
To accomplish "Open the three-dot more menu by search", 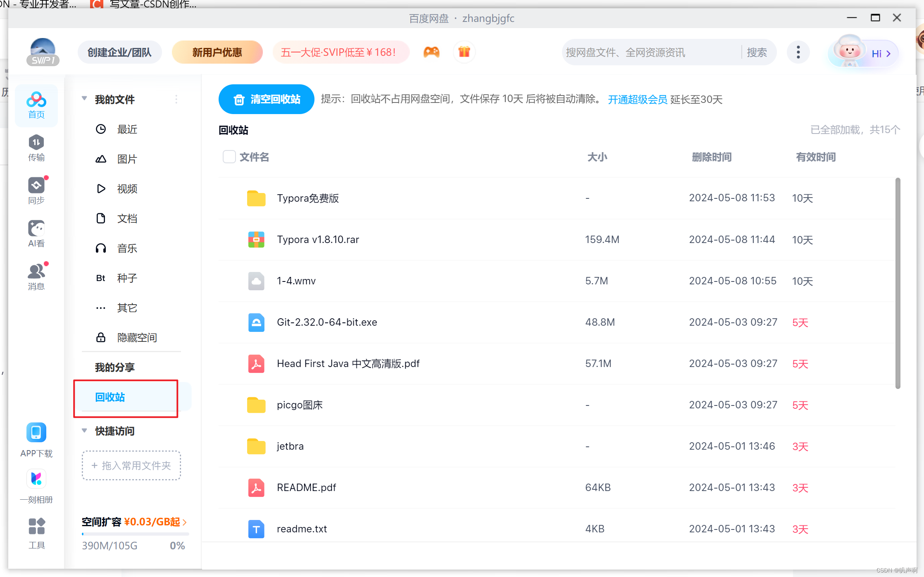I will click(798, 52).
